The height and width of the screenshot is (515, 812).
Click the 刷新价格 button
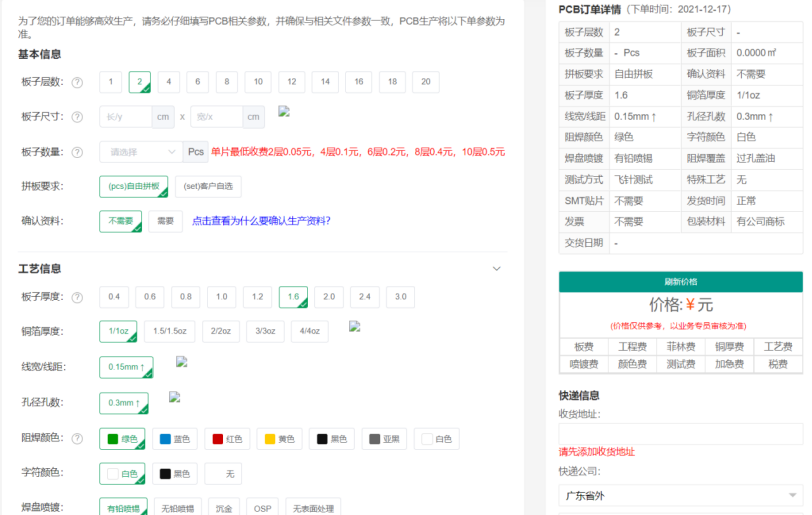(x=680, y=282)
